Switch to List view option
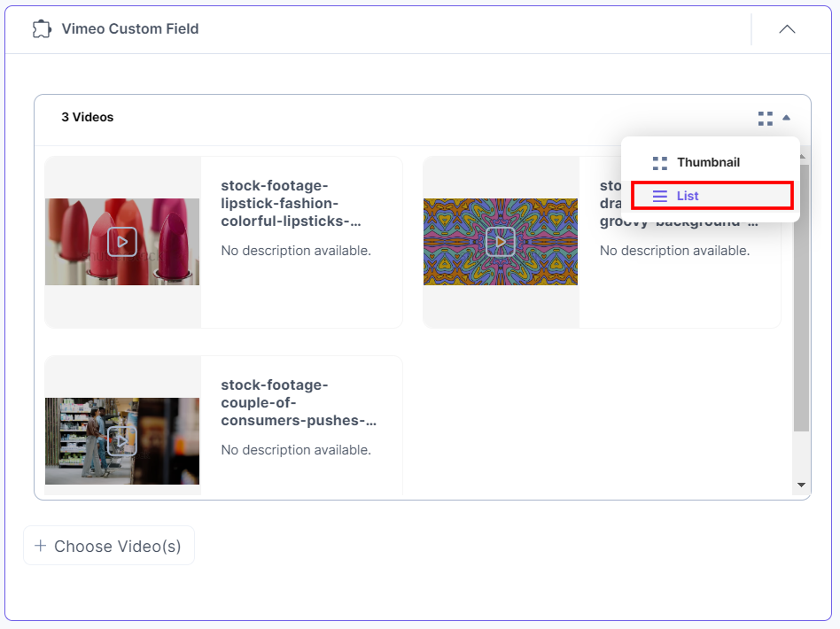Viewport: 840px width, 629px height. click(712, 196)
